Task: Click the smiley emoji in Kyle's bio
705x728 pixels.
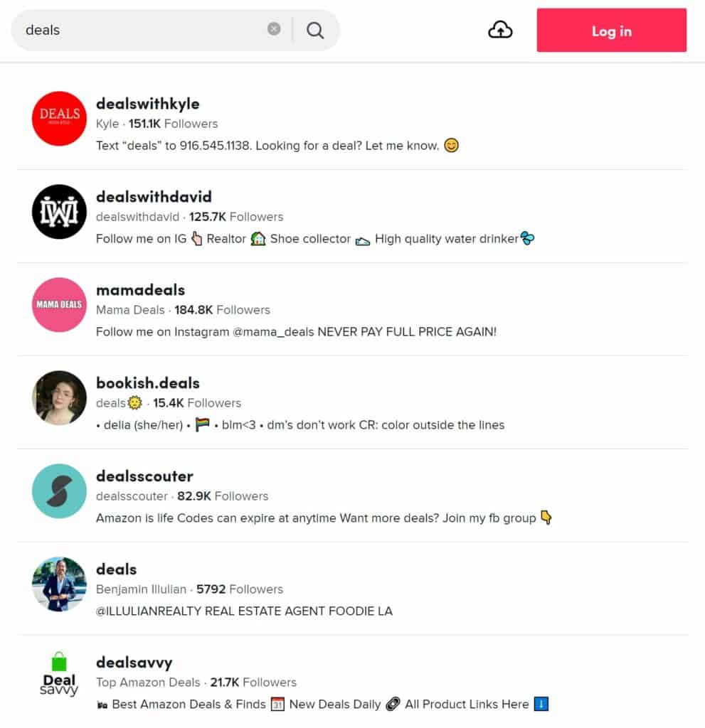Action: coord(451,145)
